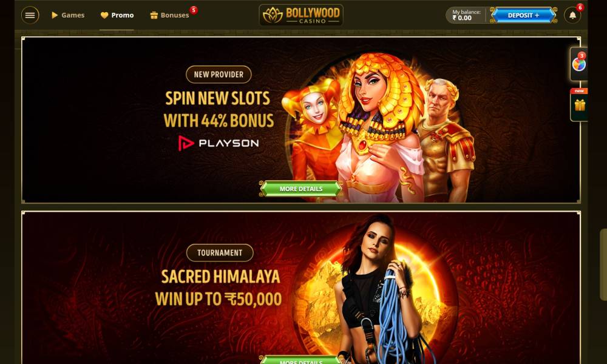Open the new gift box side widget
The image size is (607, 364).
[579, 105]
